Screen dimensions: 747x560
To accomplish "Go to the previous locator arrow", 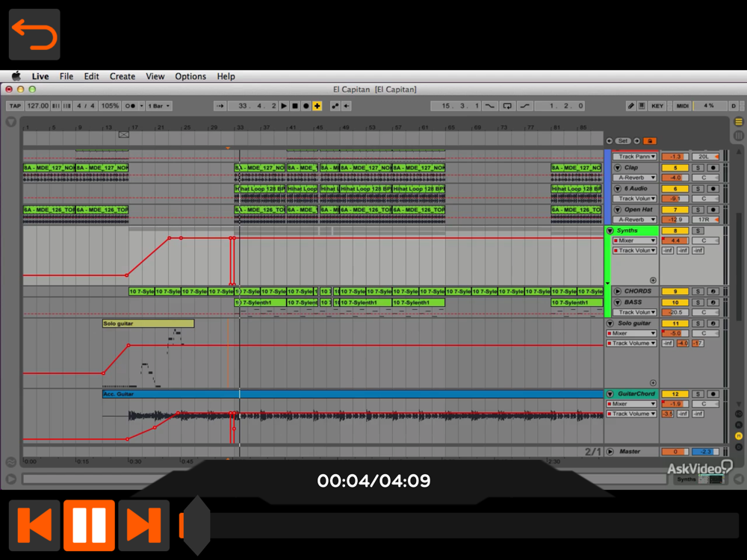I will [x=610, y=141].
